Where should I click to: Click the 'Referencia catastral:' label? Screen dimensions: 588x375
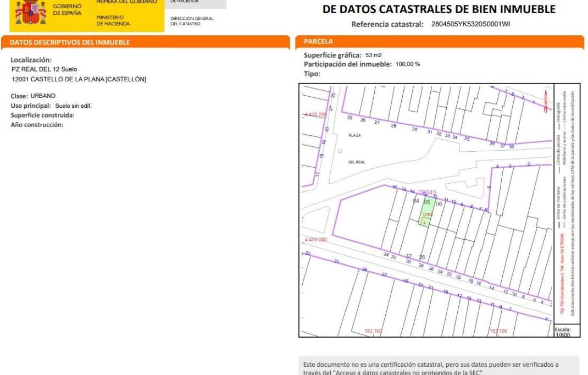pyautogui.click(x=387, y=24)
